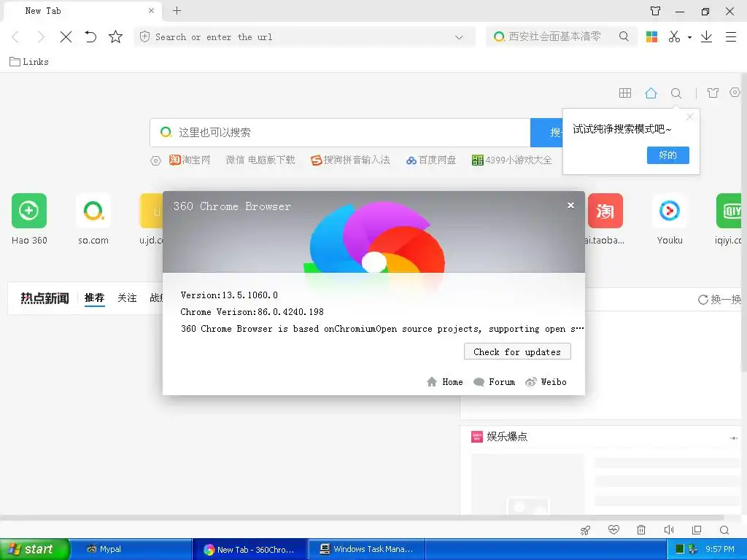Focus the Search or enter the url field
Screen dimensions: 747x560
(305, 36)
